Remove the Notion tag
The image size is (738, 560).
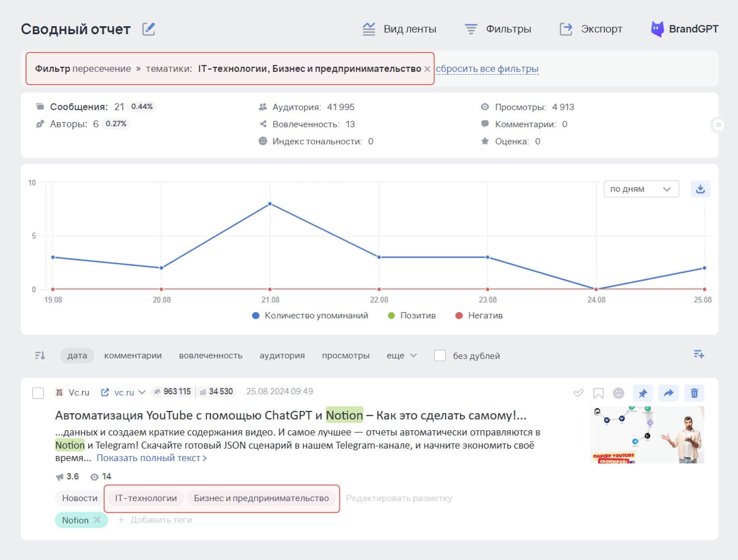pos(97,520)
